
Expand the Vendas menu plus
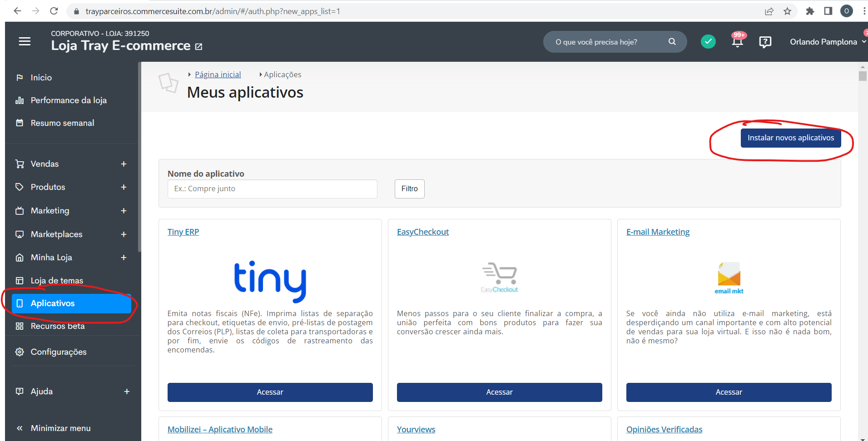124,164
